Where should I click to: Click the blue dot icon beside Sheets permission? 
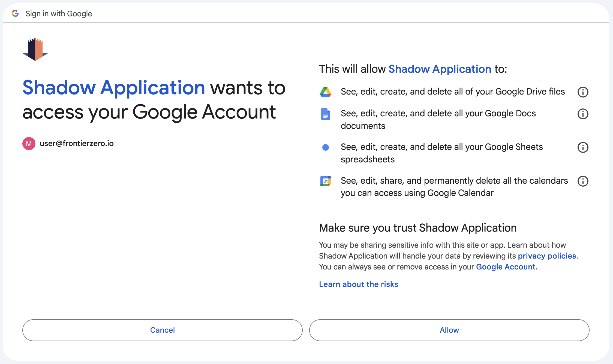coord(325,147)
